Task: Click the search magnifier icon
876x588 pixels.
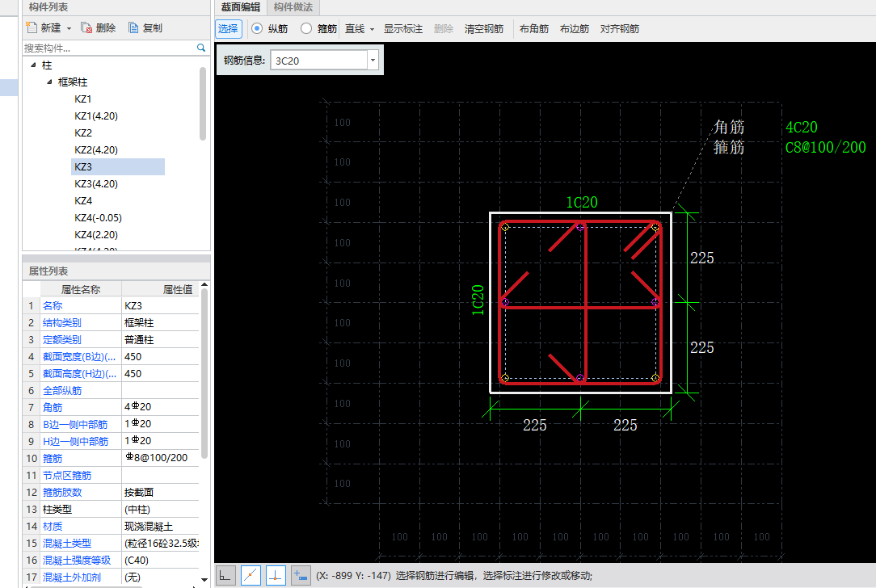Action: [x=201, y=48]
